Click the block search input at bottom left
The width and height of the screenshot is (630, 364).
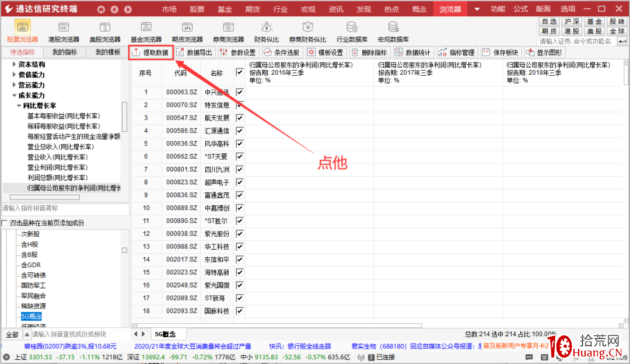click(x=80, y=334)
